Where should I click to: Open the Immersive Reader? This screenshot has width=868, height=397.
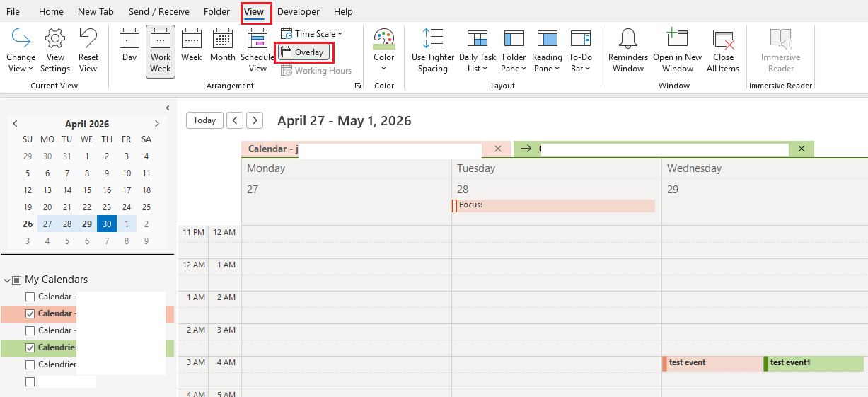pos(781,51)
